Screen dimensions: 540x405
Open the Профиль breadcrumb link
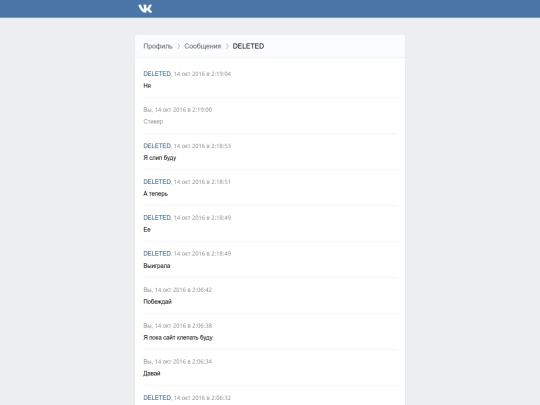coord(158,46)
